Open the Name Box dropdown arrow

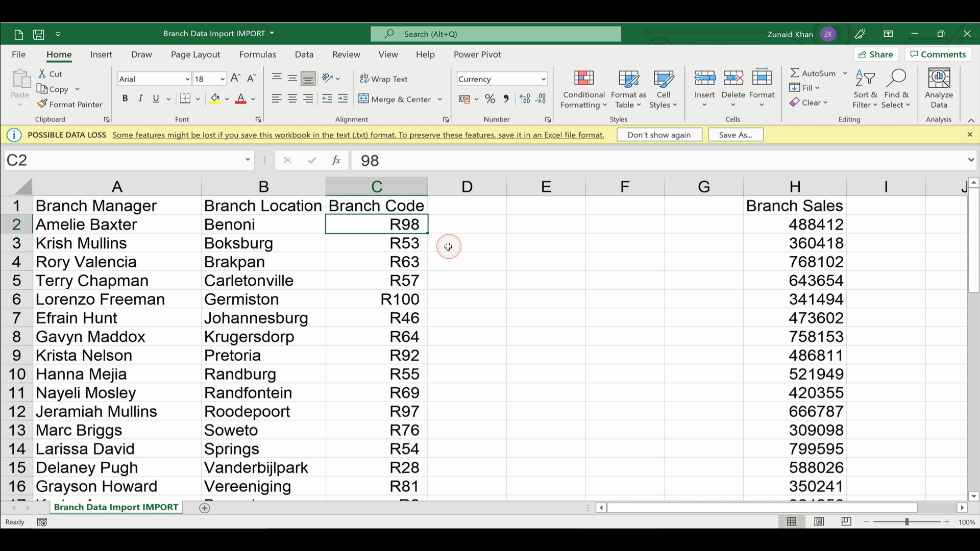click(x=248, y=160)
